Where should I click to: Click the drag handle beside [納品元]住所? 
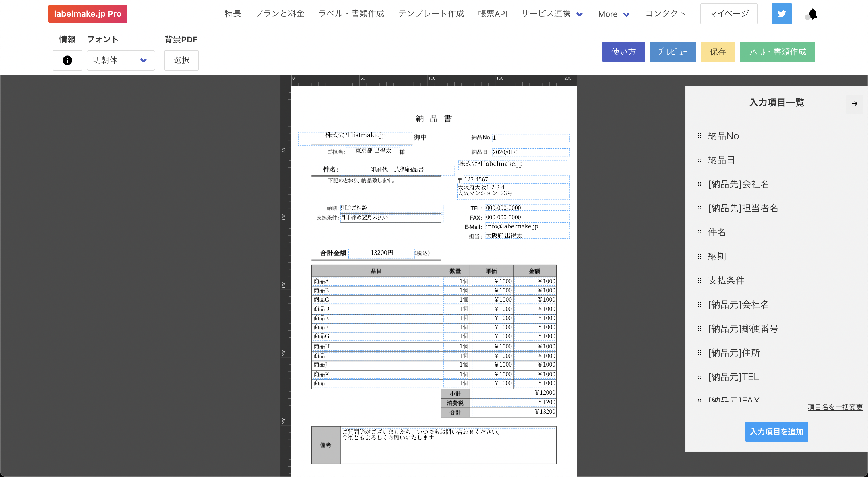[x=699, y=353]
